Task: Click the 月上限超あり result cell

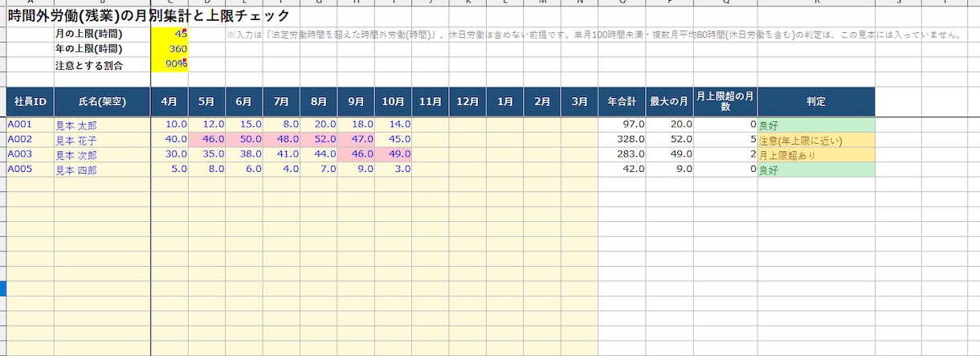Action: (816, 154)
